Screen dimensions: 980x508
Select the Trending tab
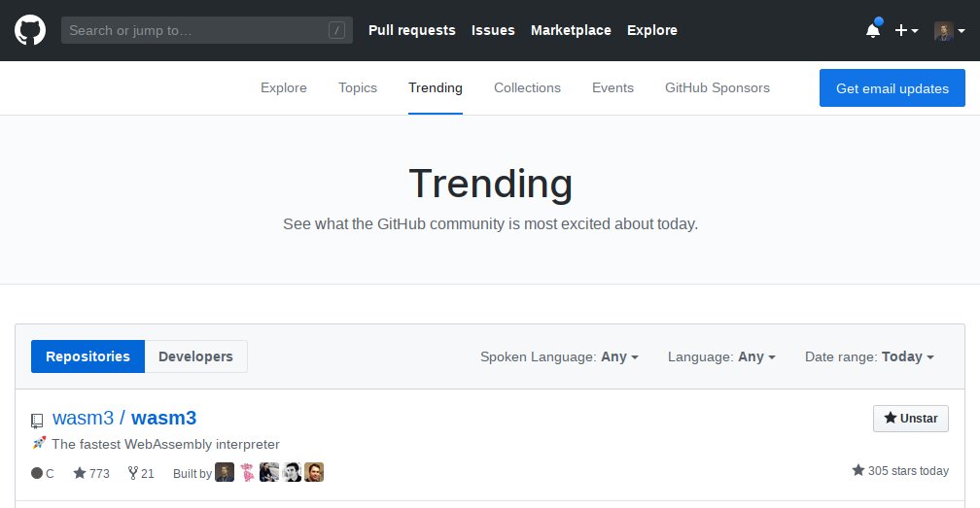pyautogui.click(x=436, y=88)
